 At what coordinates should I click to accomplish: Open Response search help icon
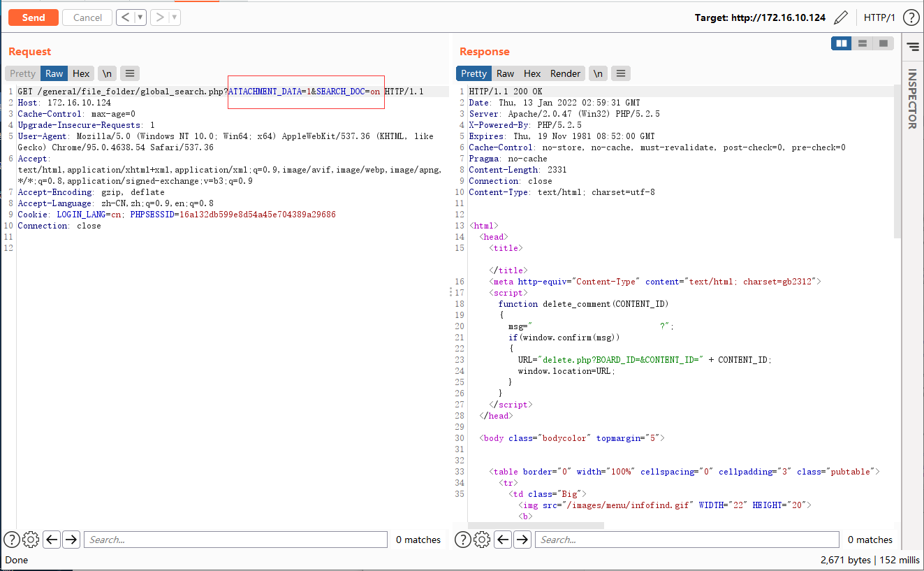(x=462, y=540)
